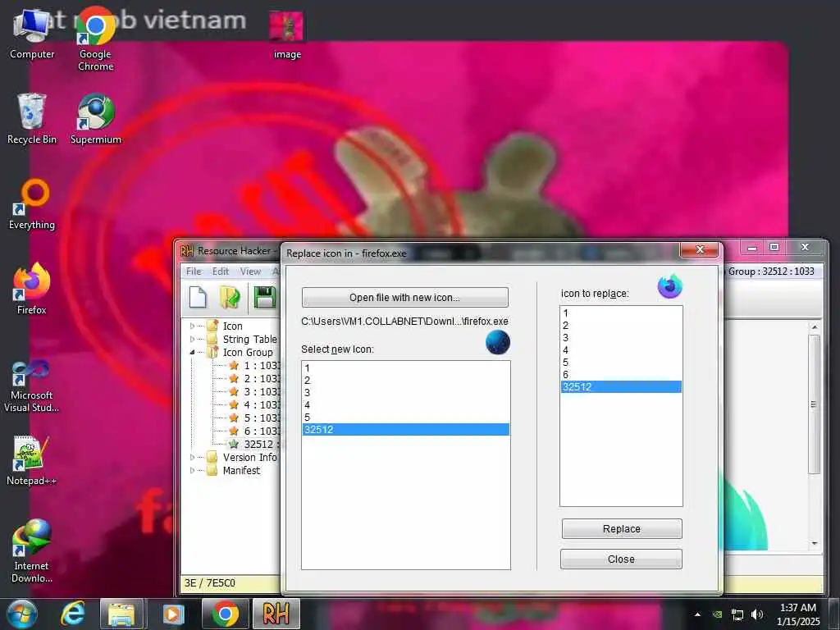Launch Notepad++ desktop shortcut
The image size is (840, 630).
pos(32,460)
